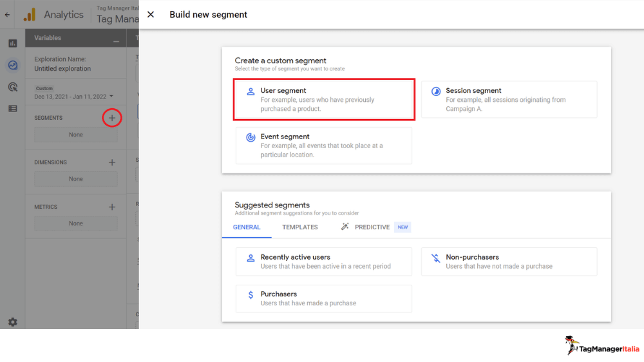This screenshot has height=362, width=644.
Task: Open the date range dropdown
Action: [73, 97]
